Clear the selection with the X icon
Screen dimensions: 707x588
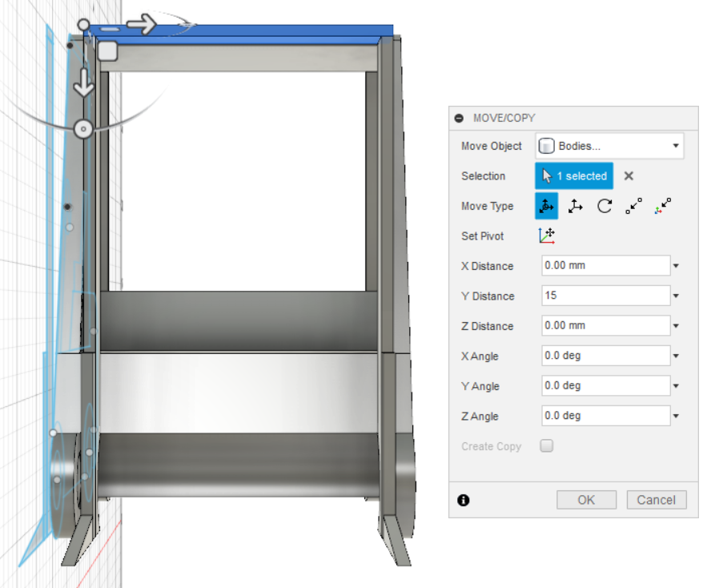coord(629,176)
